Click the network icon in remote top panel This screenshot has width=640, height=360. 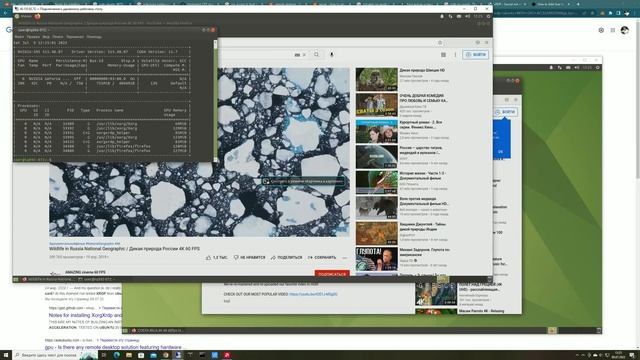(x=450, y=16)
